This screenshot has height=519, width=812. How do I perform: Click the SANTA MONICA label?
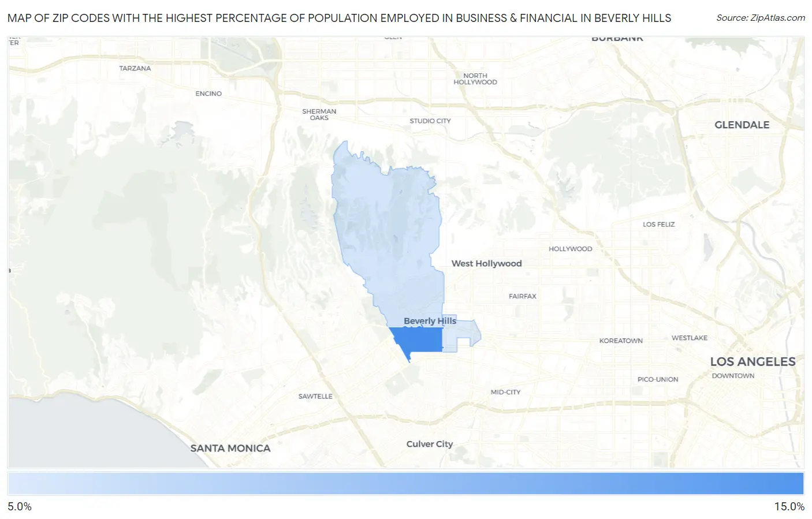point(230,448)
